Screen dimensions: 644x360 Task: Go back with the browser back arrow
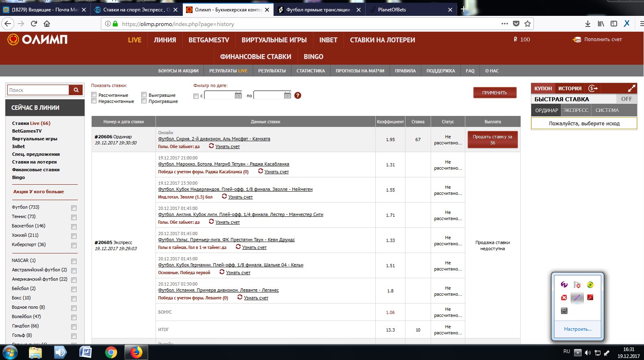7,24
